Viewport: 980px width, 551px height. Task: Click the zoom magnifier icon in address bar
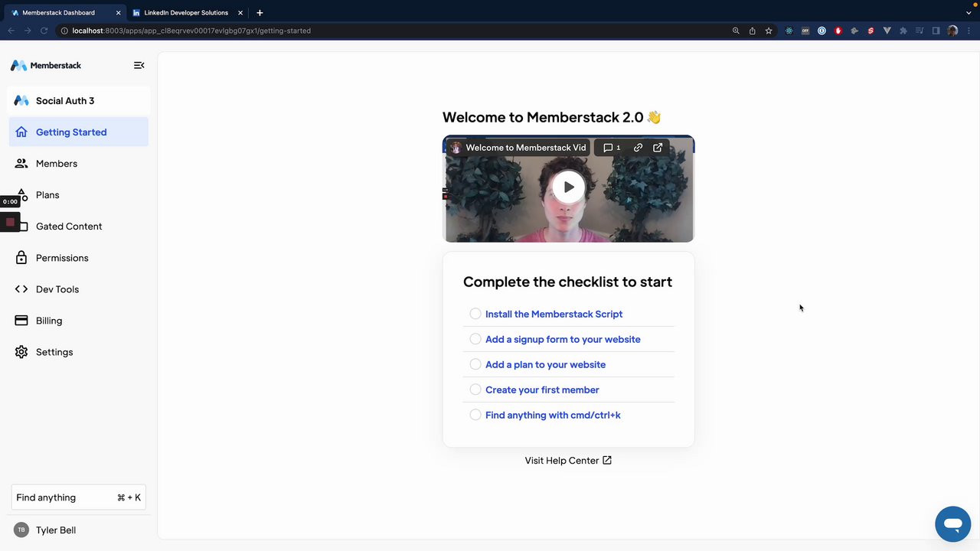pos(736,31)
